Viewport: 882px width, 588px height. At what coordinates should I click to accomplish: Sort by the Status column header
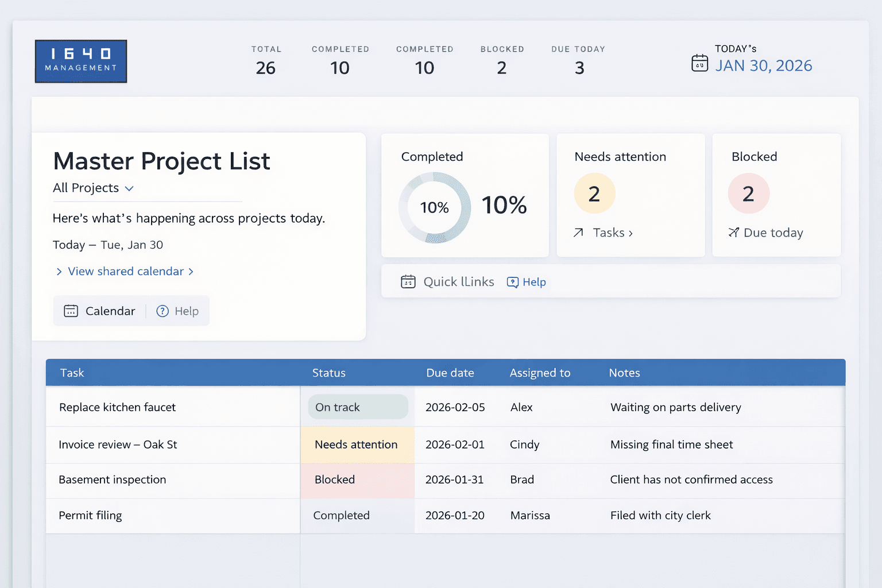coord(328,373)
